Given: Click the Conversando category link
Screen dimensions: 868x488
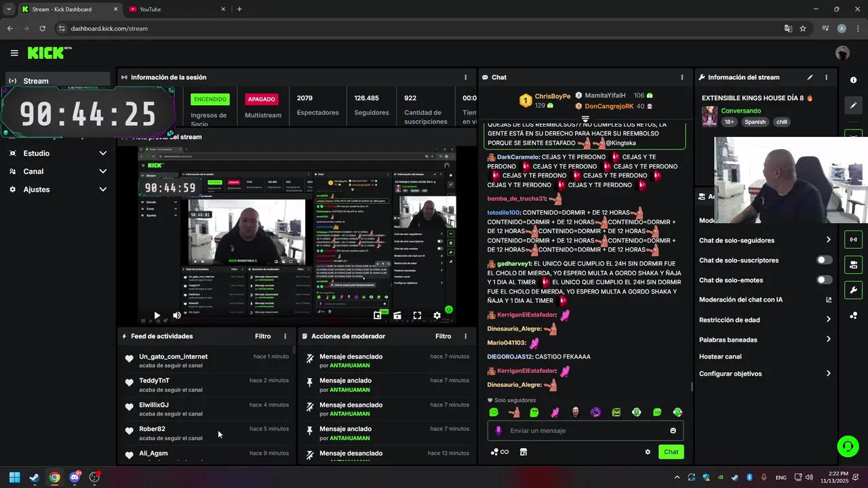Looking at the screenshot, I should (x=741, y=110).
